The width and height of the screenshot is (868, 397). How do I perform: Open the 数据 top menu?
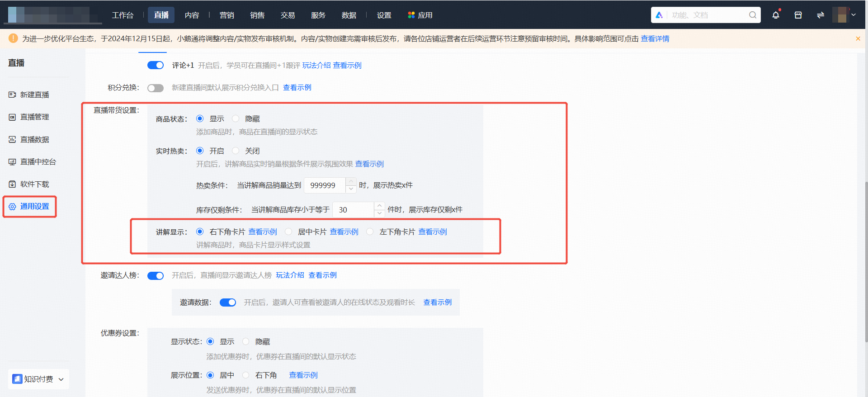[349, 15]
